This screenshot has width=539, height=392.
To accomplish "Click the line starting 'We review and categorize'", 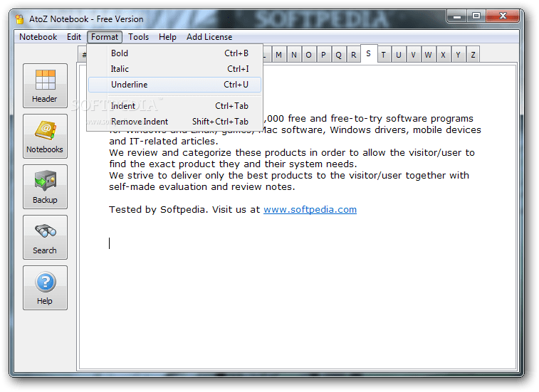I will click(x=292, y=152).
